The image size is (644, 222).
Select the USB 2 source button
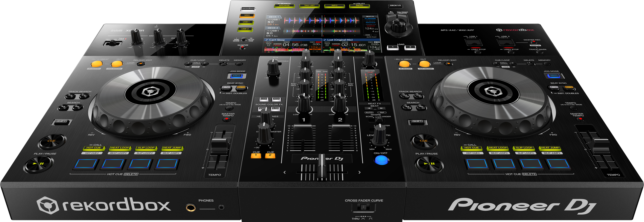tap(245, 29)
